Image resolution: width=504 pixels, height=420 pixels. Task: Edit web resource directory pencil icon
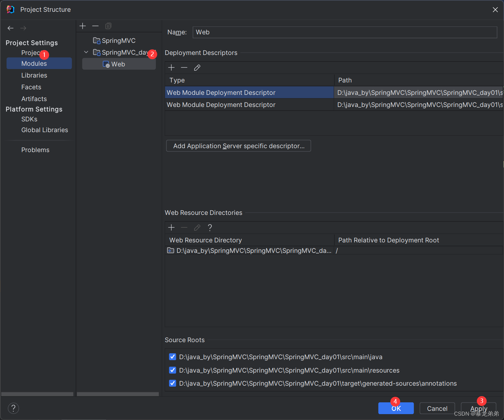pos(197,227)
